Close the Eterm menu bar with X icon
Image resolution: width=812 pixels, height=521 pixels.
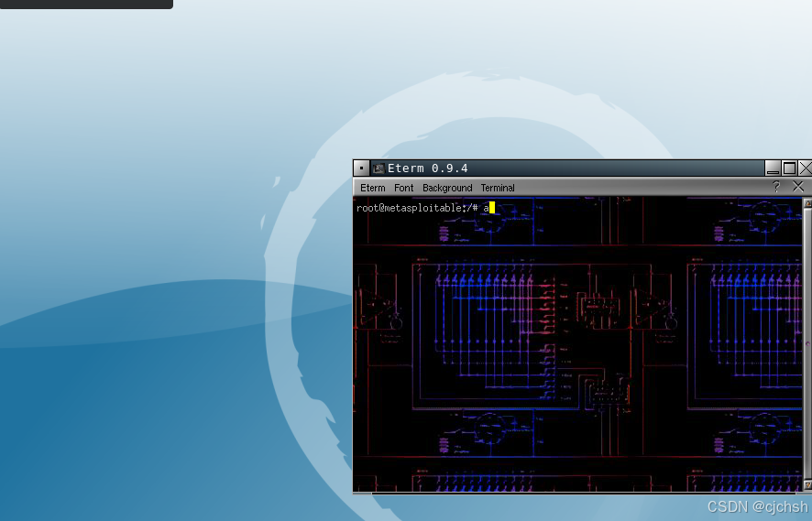(798, 187)
